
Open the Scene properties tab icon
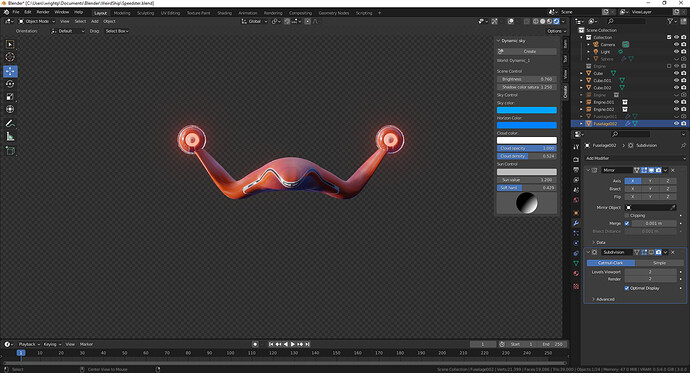click(x=576, y=190)
